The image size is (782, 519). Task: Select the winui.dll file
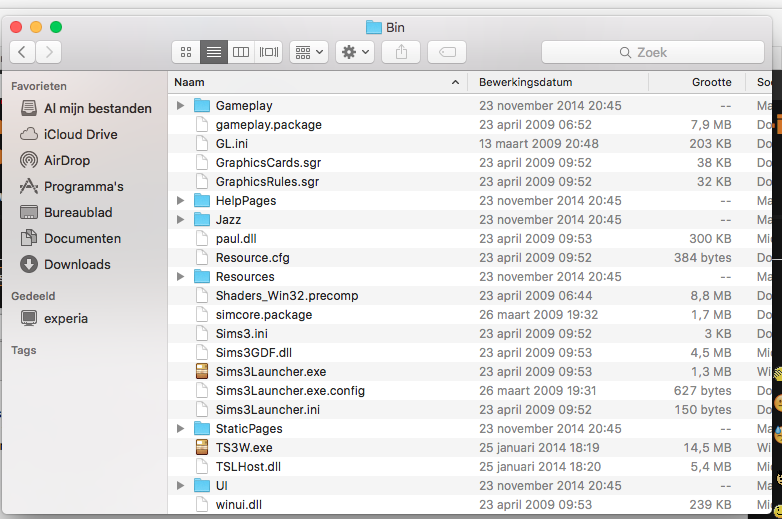(x=238, y=504)
